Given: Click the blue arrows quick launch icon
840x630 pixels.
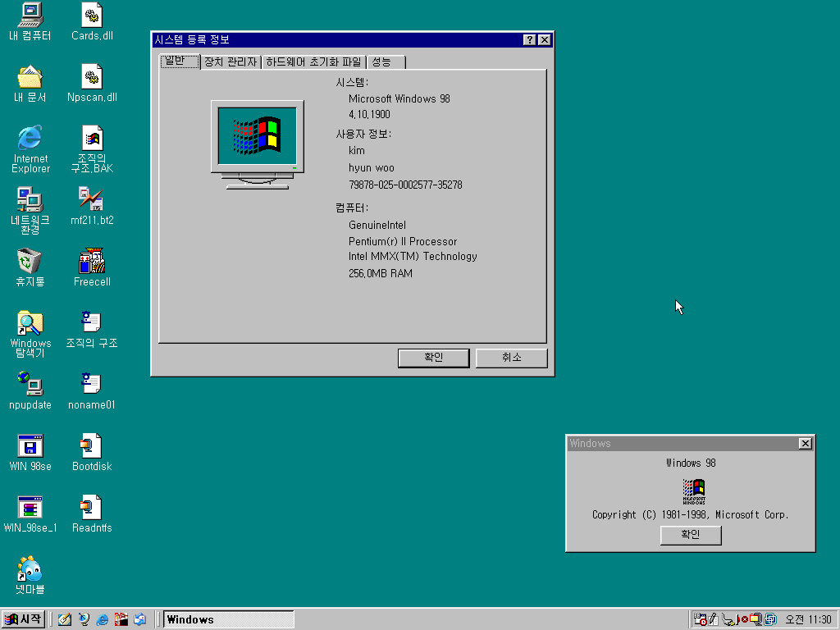Looking at the screenshot, I should (x=139, y=619).
